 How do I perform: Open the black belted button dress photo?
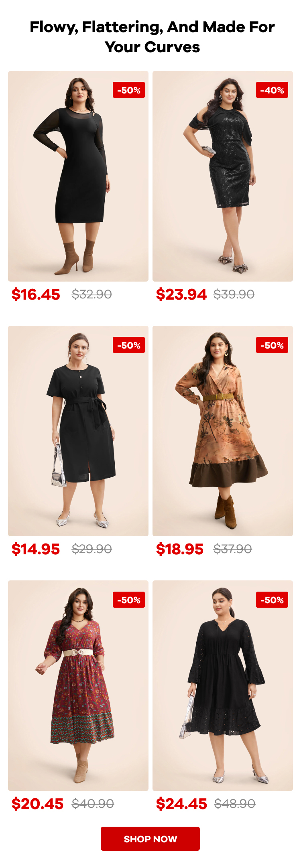click(78, 431)
